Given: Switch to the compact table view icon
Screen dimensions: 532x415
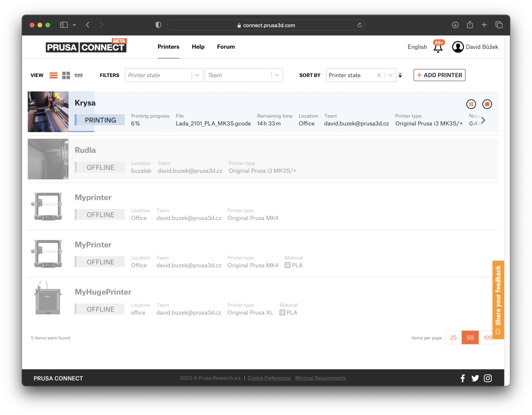Looking at the screenshot, I should [x=79, y=75].
